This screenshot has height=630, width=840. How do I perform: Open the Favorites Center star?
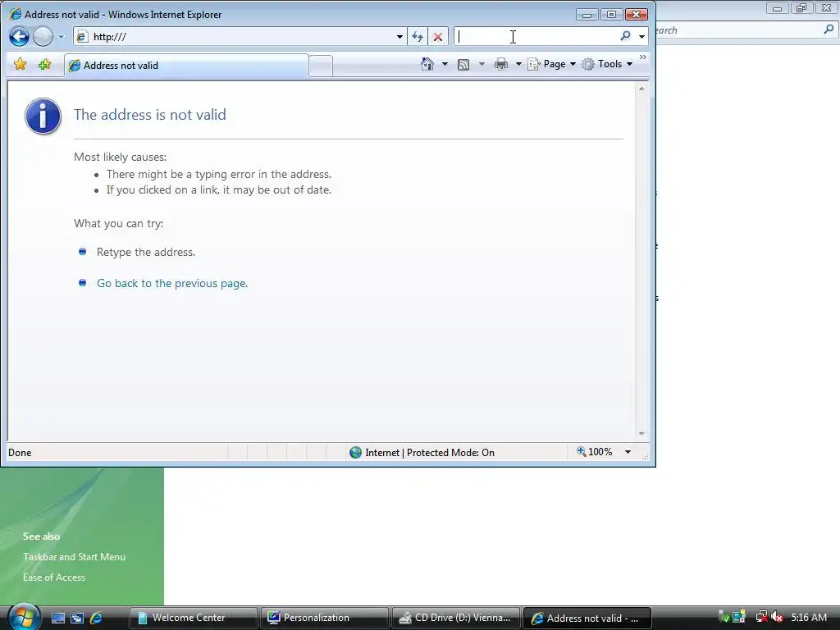[x=20, y=64]
